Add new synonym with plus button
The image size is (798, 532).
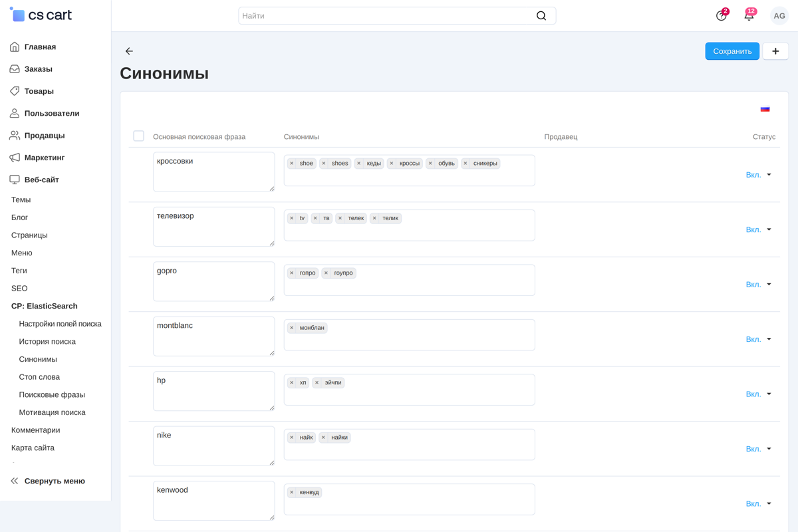(775, 51)
